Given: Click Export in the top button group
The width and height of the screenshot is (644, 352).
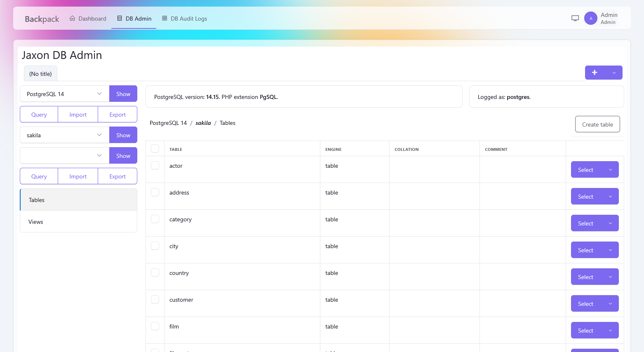Looking at the screenshot, I should (x=118, y=115).
